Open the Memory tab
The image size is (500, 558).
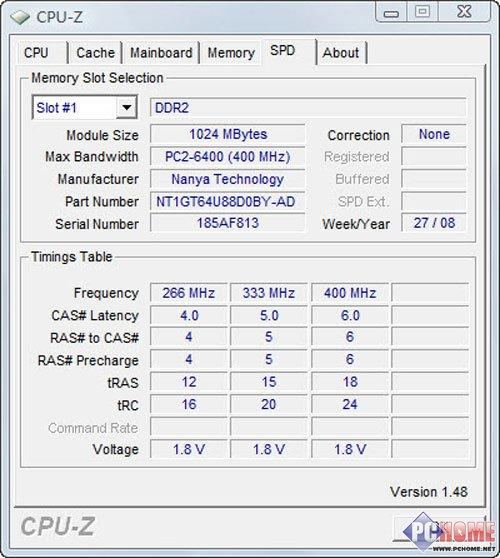(231, 53)
